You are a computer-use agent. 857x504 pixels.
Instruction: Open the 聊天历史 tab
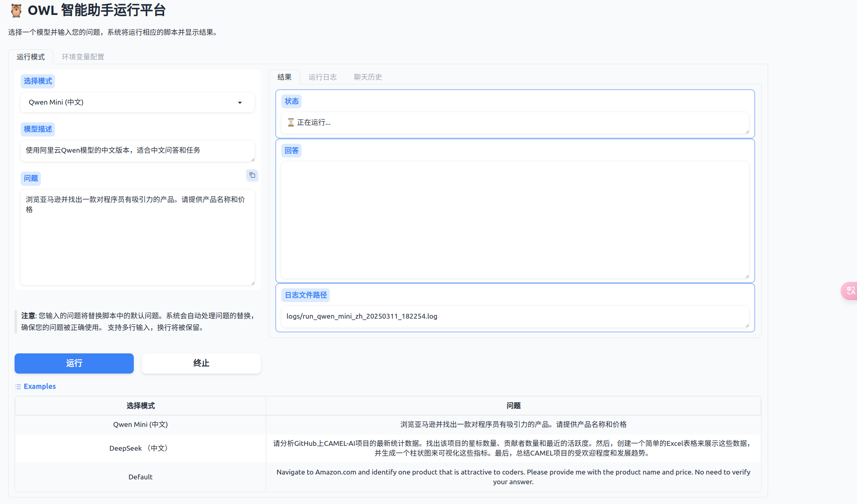pos(367,77)
